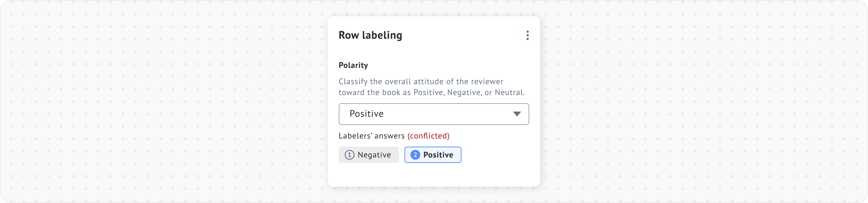Screen dimensions: 868x203
Task: Select the Negative labeler answer chip
Action: point(369,155)
